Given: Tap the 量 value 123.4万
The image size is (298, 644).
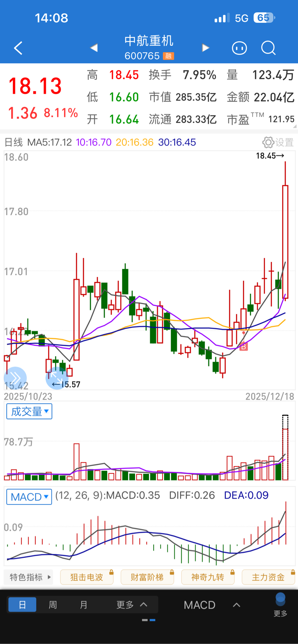Looking at the screenshot, I should coord(273,75).
